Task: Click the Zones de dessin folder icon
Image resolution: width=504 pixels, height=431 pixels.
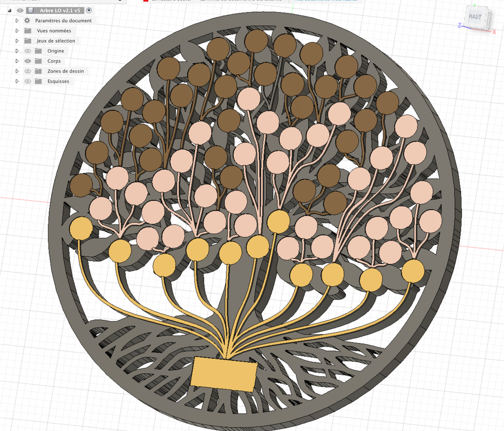Action: pyautogui.click(x=38, y=71)
